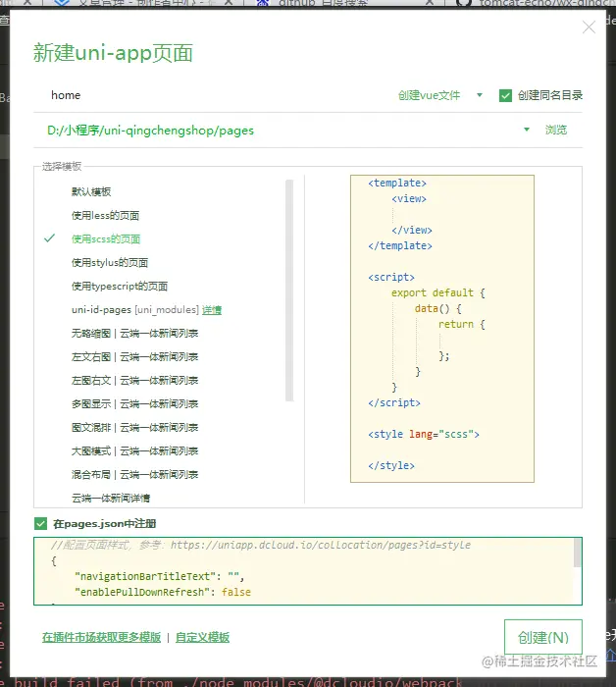Viewport: 616px width, 687px height.
Task: Click the checkmark beside 使用scss的页面
Action: [x=49, y=238]
